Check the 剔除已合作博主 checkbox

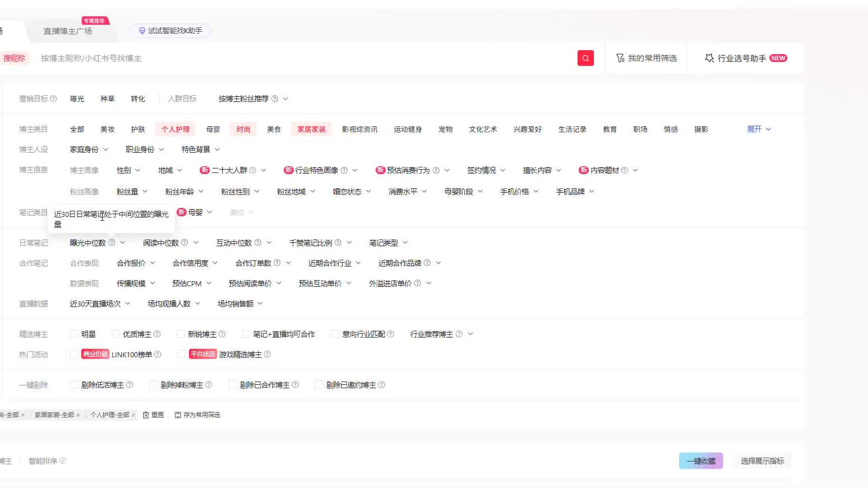coord(232,385)
